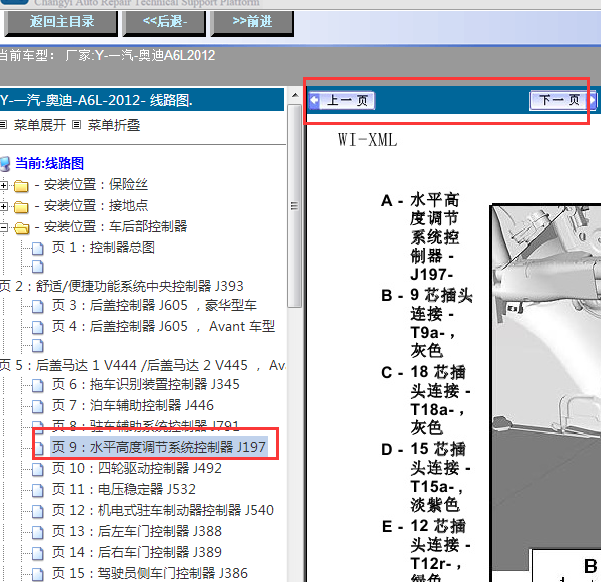The height and width of the screenshot is (582, 601).
Task: Click the page icon of 页 6 J345
Action: (38, 385)
